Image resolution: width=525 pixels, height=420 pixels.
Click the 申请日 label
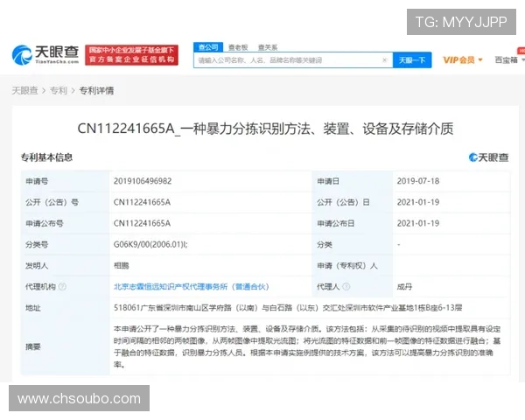click(328, 181)
